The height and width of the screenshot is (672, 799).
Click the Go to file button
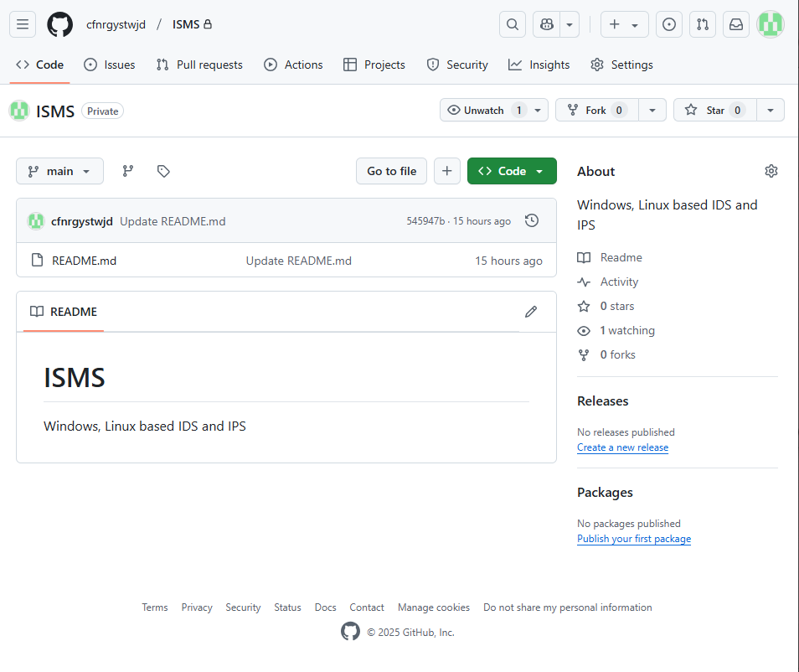coord(391,170)
